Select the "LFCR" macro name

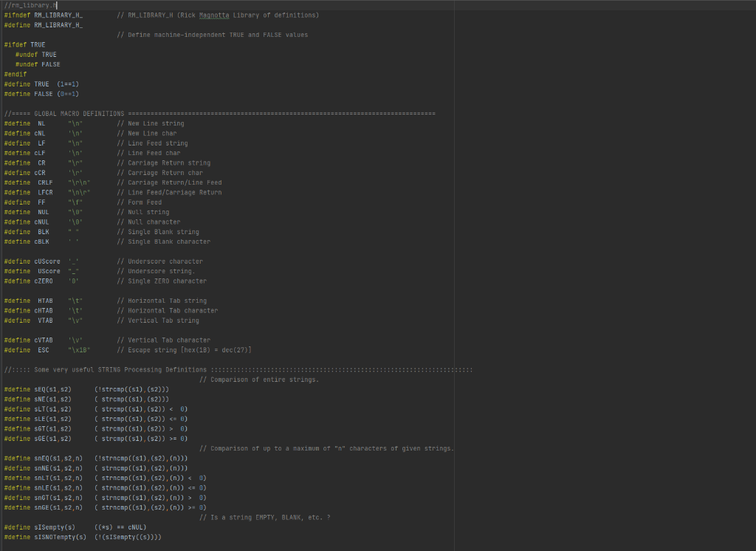click(45, 193)
